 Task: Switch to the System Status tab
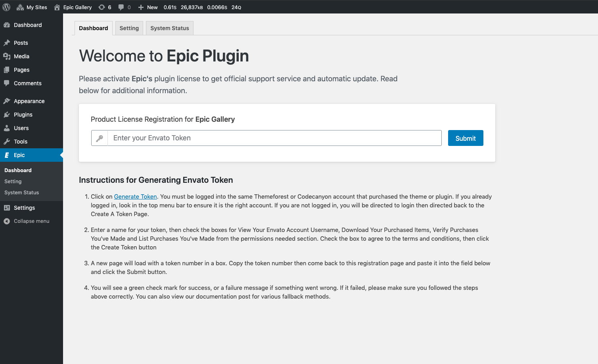click(x=170, y=28)
